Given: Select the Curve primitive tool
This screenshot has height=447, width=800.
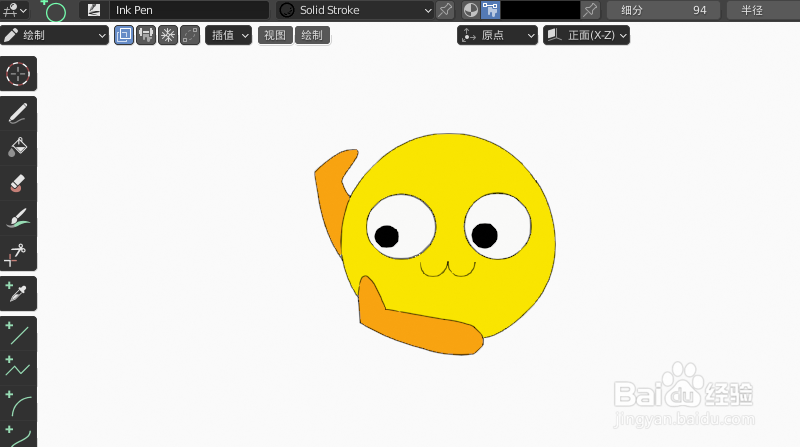Looking at the screenshot, I should pos(18,435).
